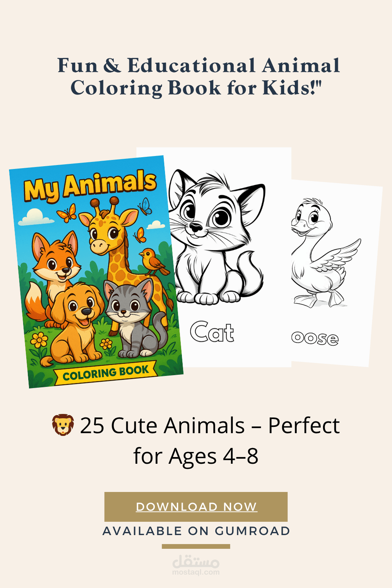This screenshot has height=588, width=392.
Task: Click the DOWNLOAD NOW button
Action: (196, 506)
